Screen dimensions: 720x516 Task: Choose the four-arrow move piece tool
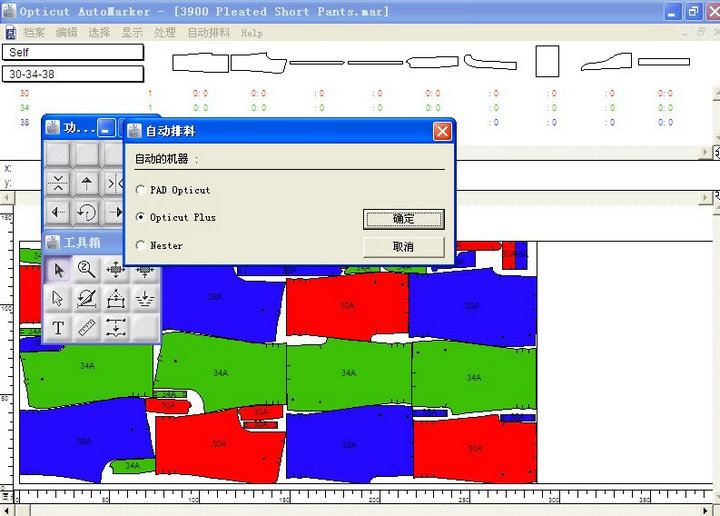coord(115,270)
